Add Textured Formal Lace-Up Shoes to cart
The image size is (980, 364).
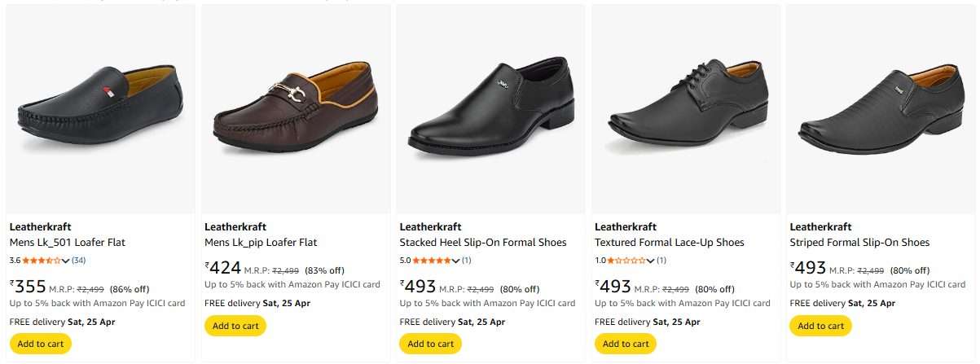(626, 344)
